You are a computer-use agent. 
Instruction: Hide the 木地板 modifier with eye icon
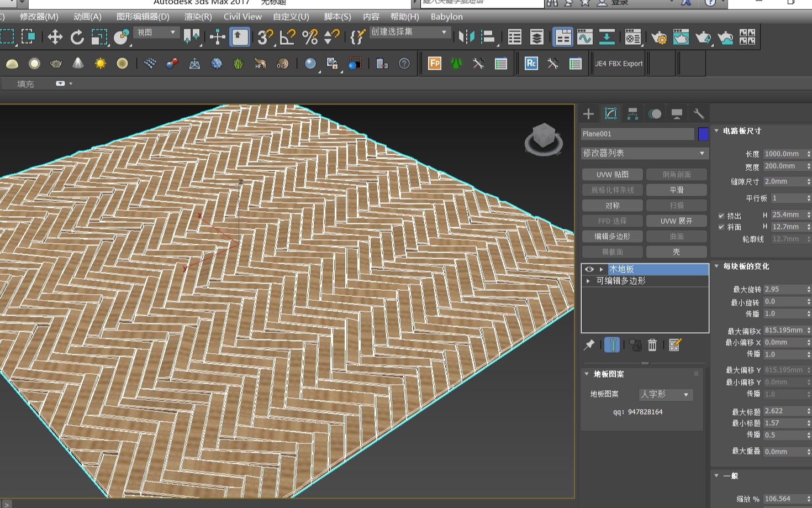[589, 269]
